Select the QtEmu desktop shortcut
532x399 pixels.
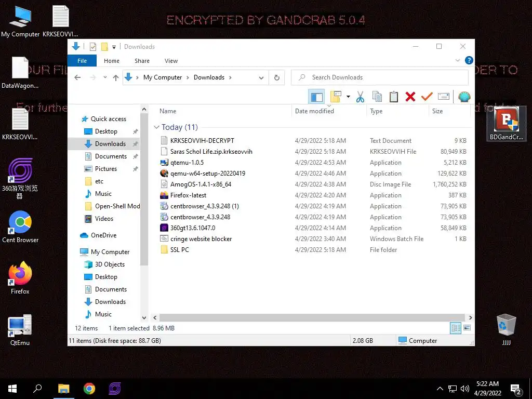20,330
